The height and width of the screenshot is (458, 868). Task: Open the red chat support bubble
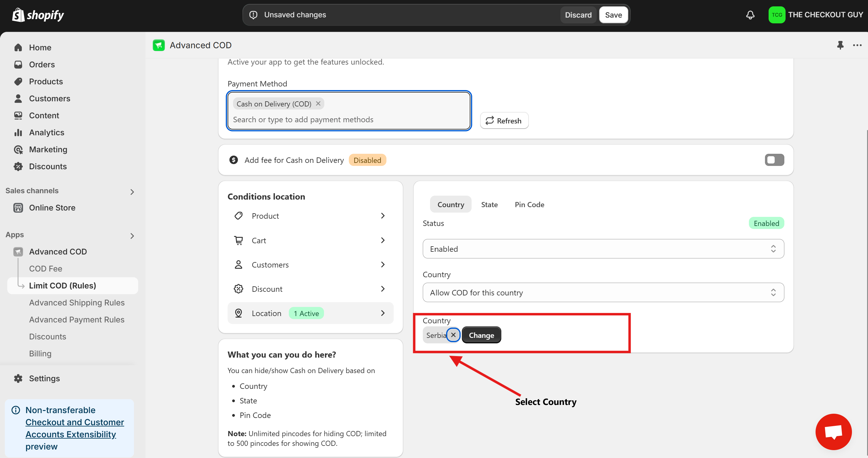pyautogui.click(x=833, y=432)
